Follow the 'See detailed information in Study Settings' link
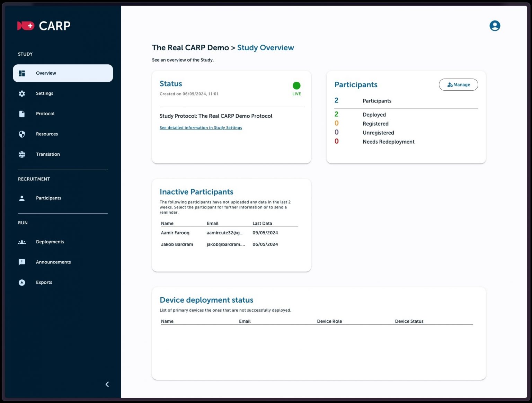The height and width of the screenshot is (403, 532). pos(201,128)
